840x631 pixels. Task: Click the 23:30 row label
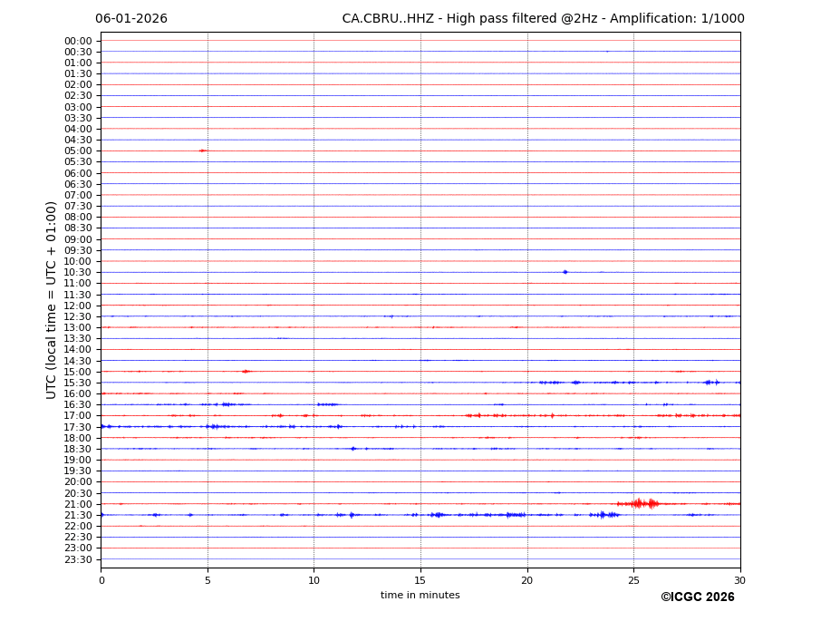coord(78,559)
